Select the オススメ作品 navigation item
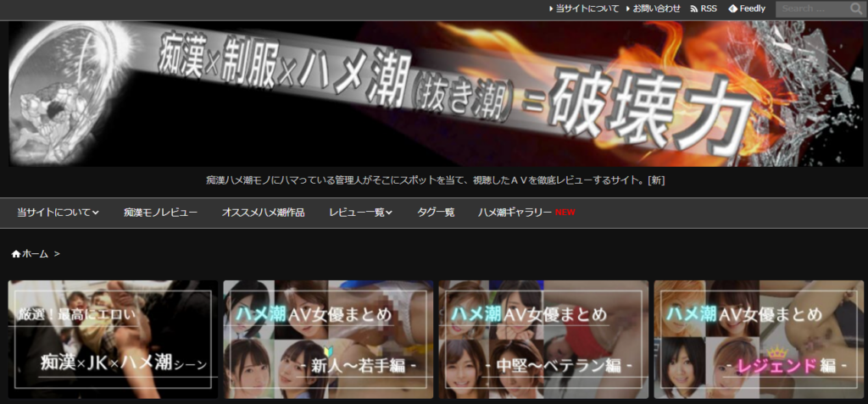The width and height of the screenshot is (868, 404). 263,213
